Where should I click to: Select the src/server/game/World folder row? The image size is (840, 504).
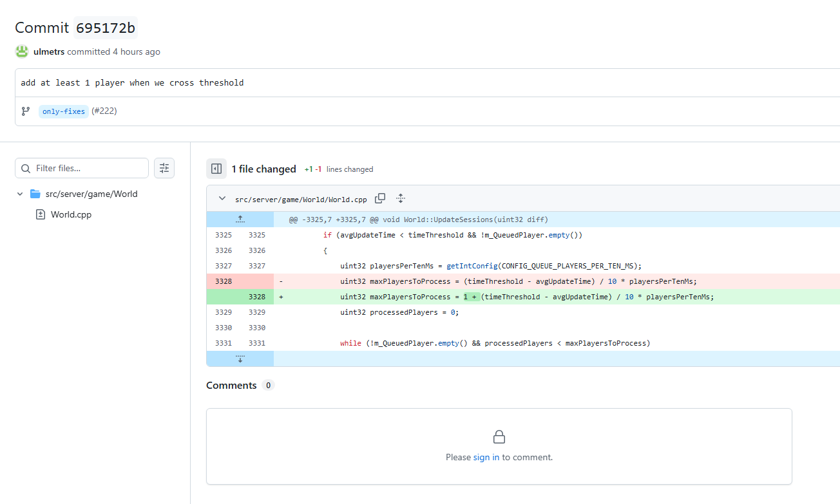[x=95, y=194]
